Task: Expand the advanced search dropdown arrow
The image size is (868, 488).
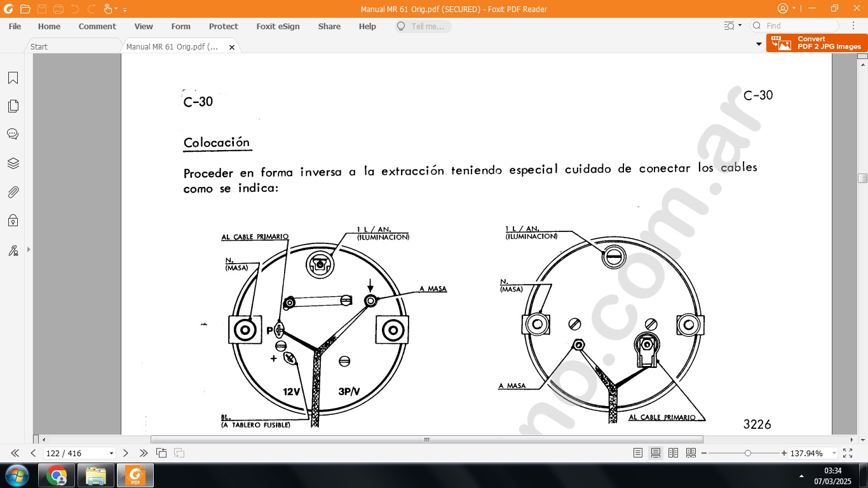Action: click(740, 26)
